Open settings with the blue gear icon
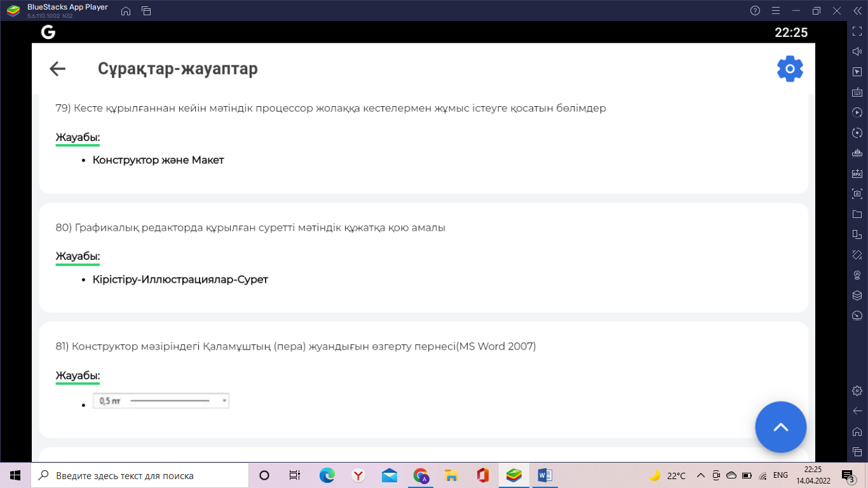Viewport: 868px width, 488px height. (790, 69)
